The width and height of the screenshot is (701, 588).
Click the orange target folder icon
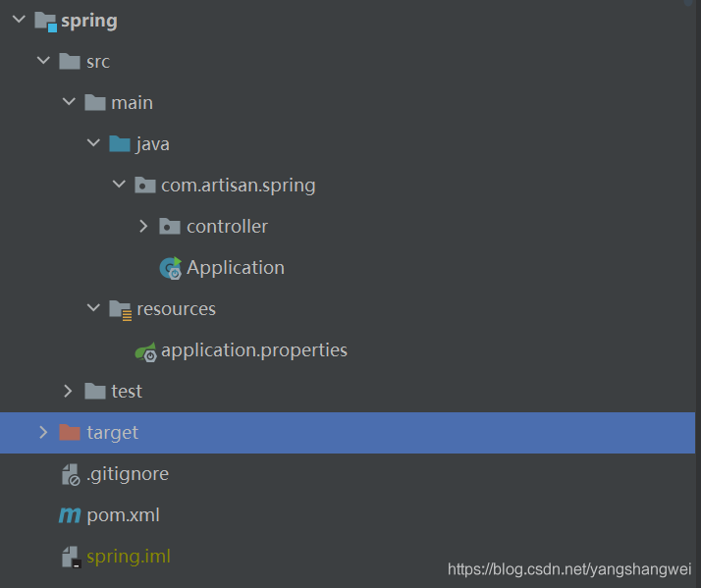pyautogui.click(x=69, y=433)
